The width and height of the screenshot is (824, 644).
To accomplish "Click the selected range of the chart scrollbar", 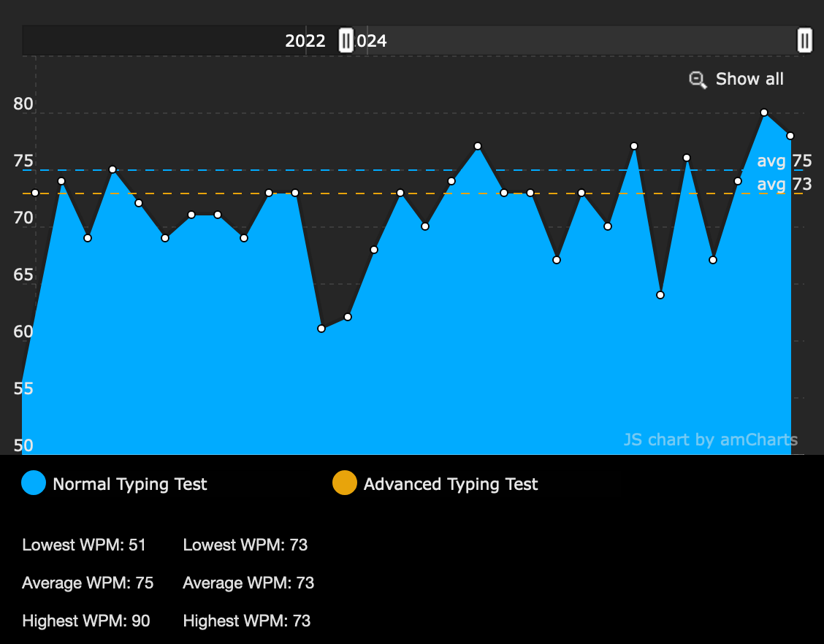I will coord(576,40).
